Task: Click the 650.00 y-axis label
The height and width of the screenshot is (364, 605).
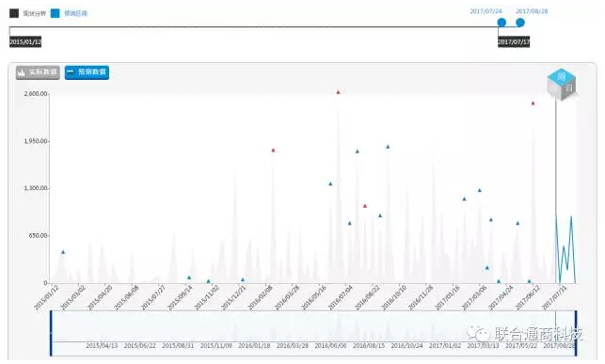Action: (39, 235)
